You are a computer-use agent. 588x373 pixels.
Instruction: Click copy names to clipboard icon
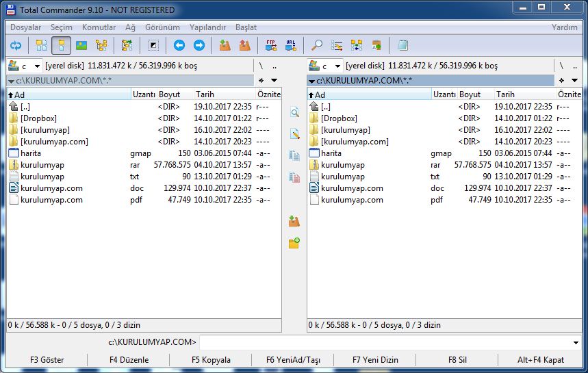[376, 46]
